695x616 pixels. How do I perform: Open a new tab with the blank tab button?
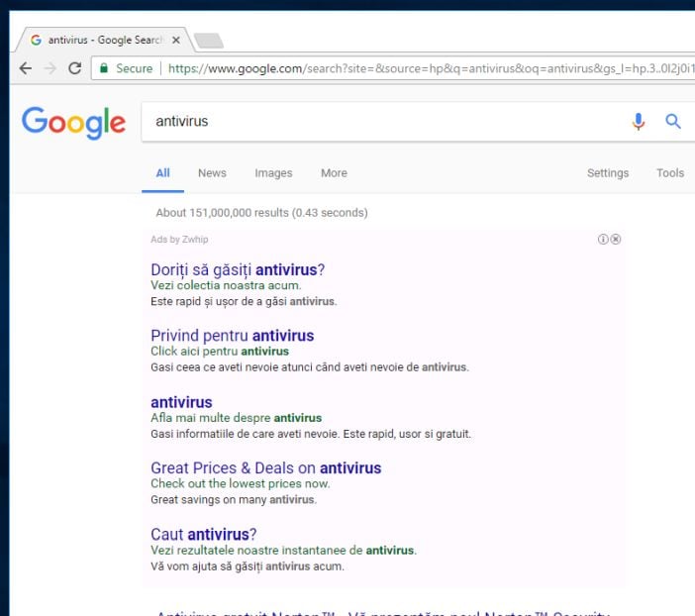tap(209, 41)
